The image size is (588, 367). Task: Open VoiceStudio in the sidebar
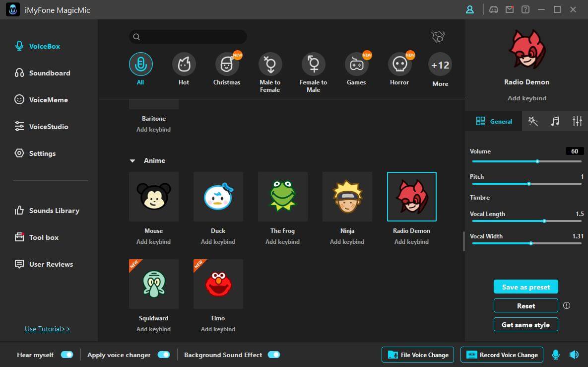(x=41, y=127)
